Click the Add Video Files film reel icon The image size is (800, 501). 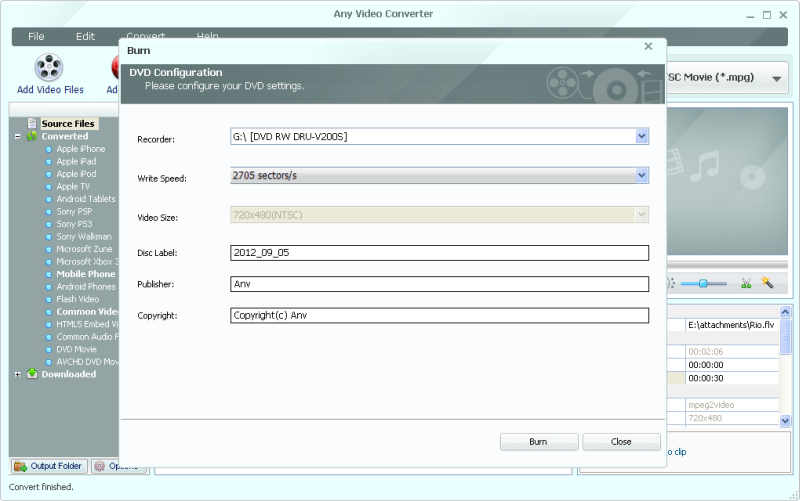(48, 67)
